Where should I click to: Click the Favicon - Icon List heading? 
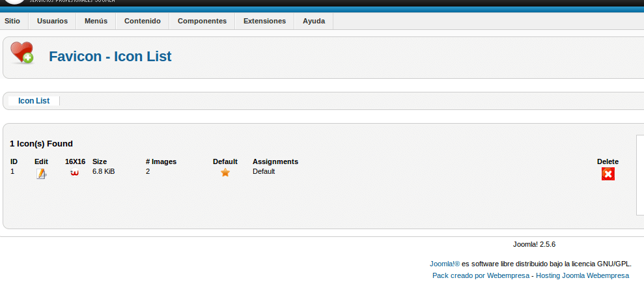(x=110, y=56)
